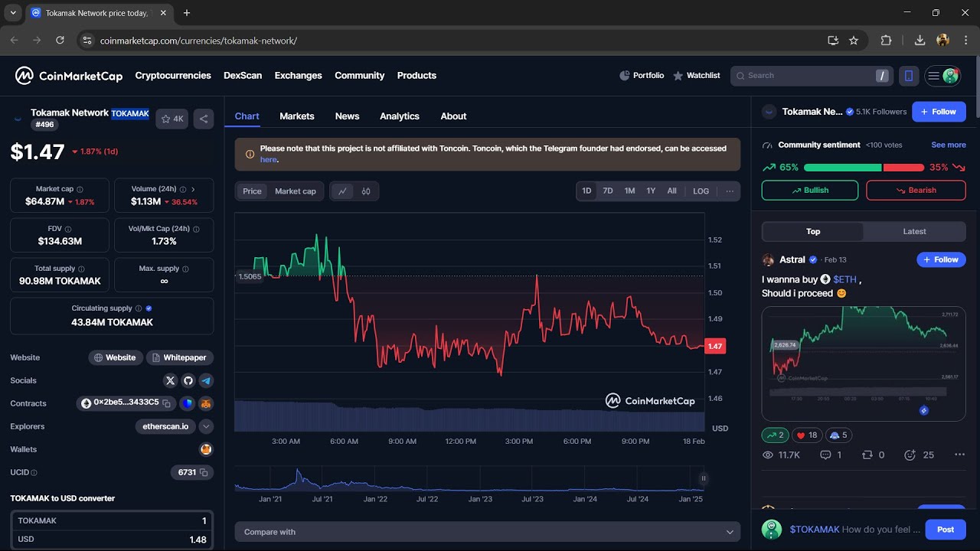Click Astral's ETH chart thumbnail
The image size is (980, 551).
[x=864, y=364]
